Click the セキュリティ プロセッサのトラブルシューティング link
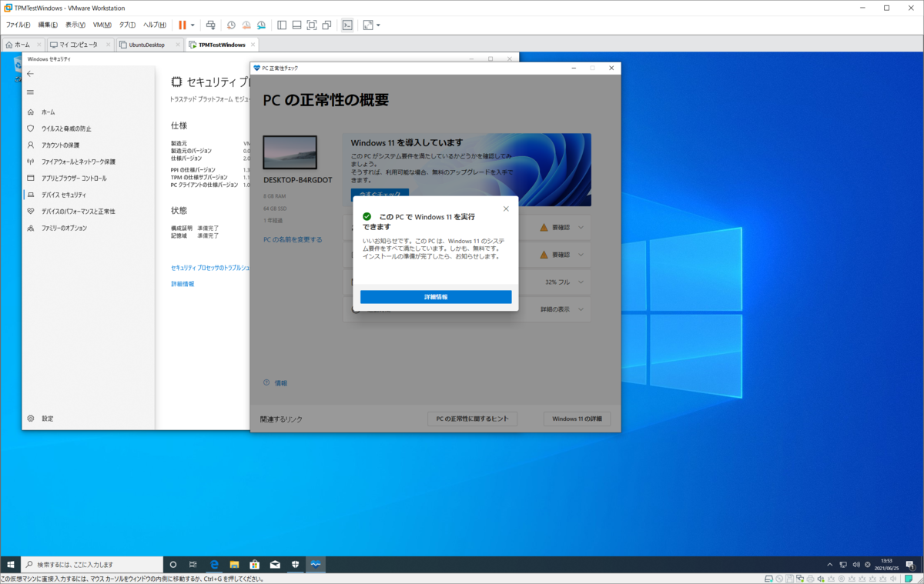Image resolution: width=924 pixels, height=584 pixels. click(x=210, y=268)
